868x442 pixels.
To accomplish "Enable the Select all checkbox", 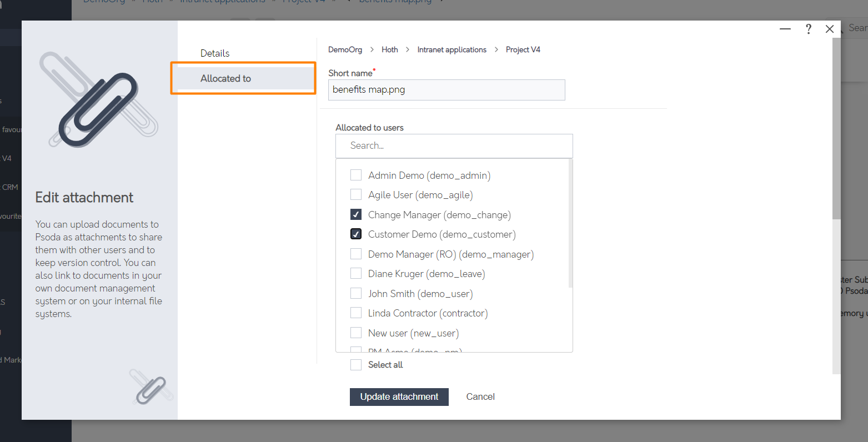I will point(355,364).
